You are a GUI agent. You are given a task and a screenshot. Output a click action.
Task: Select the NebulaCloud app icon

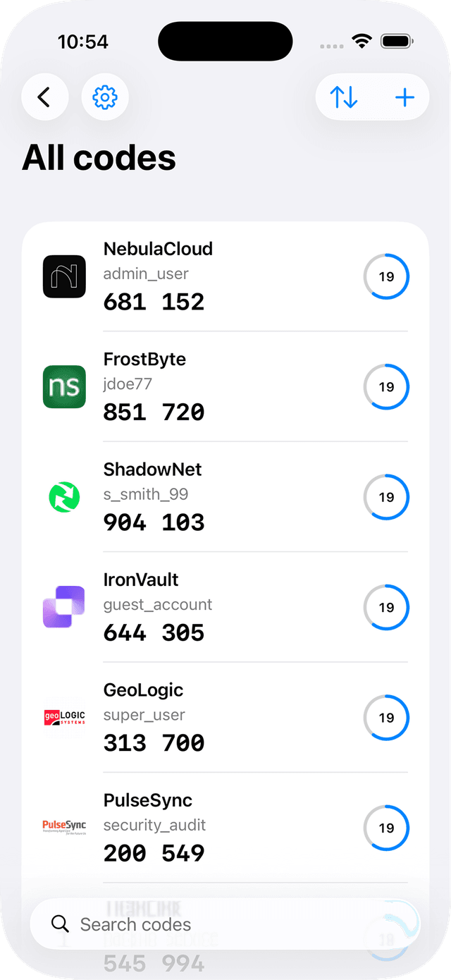click(64, 277)
